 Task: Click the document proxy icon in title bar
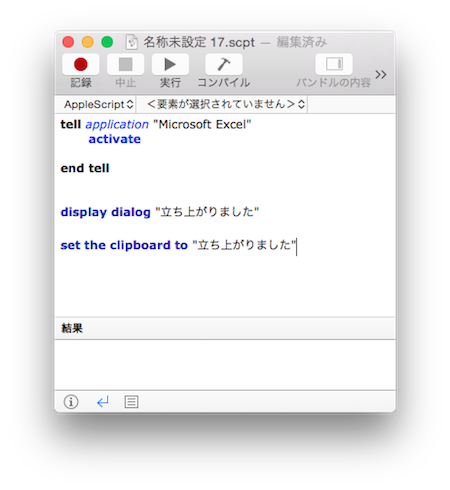[x=132, y=42]
